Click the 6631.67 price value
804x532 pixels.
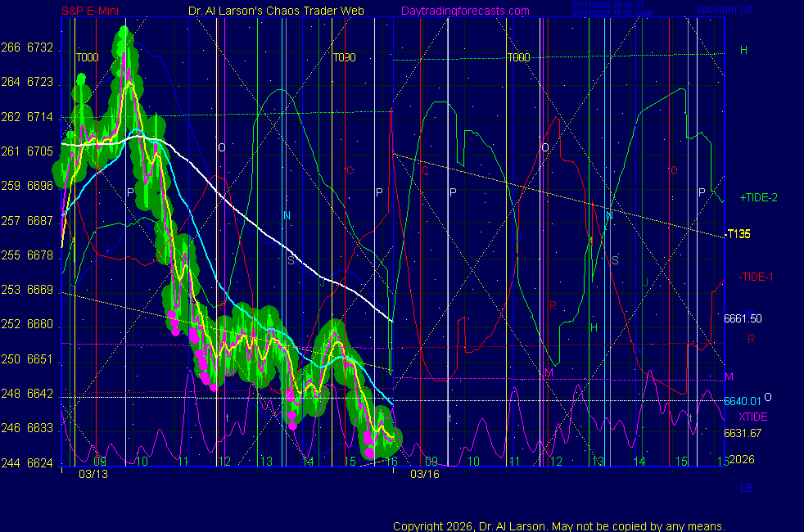click(x=743, y=433)
